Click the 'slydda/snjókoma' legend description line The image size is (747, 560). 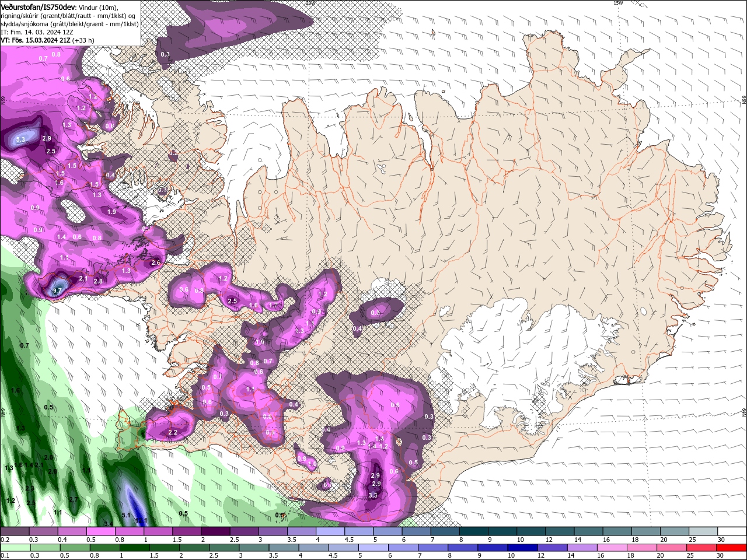[x=69, y=23]
